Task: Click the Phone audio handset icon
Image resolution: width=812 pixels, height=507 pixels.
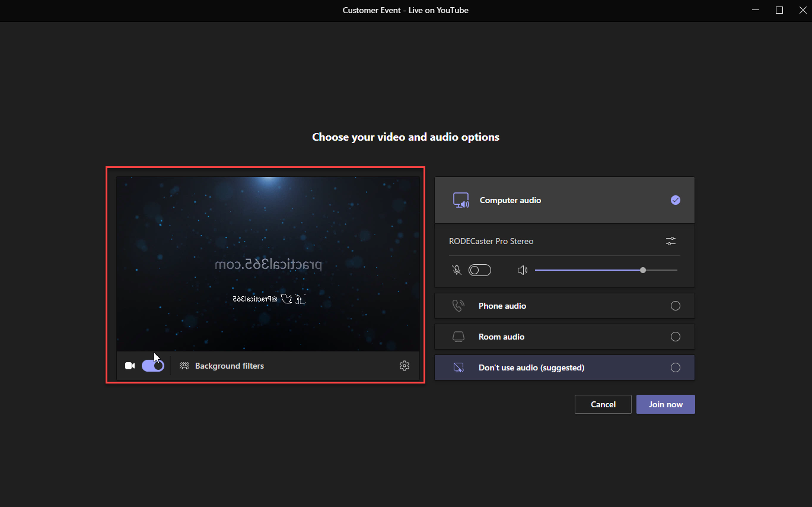Action: [x=458, y=305]
